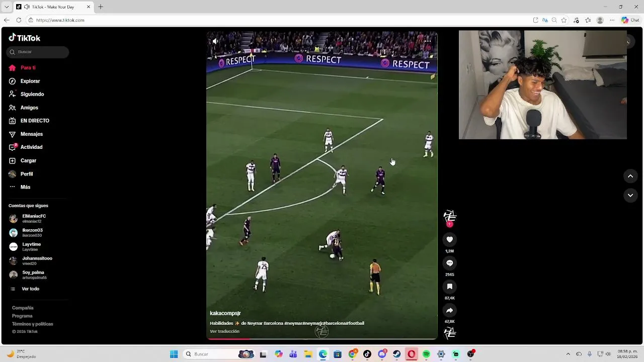Image resolution: width=644 pixels, height=362 pixels.
Task: Open Discord from the taskbar
Action: 382,354
